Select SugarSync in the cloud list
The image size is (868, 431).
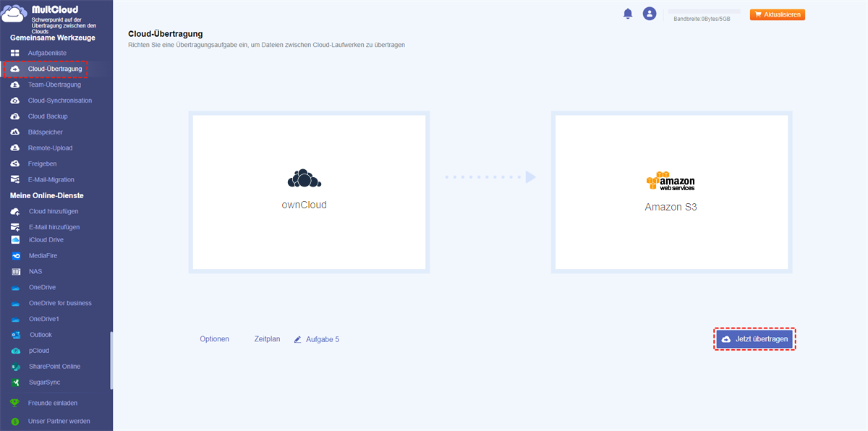(x=45, y=383)
